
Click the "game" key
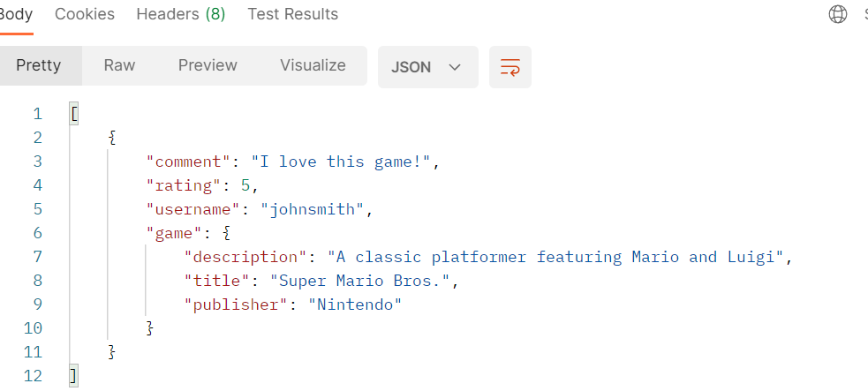tap(173, 233)
